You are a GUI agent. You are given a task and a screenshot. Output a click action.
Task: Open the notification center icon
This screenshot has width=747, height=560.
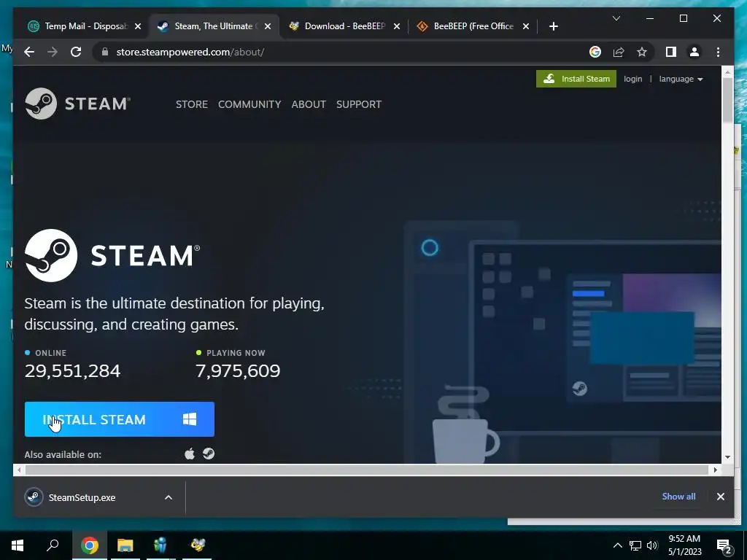724,545
